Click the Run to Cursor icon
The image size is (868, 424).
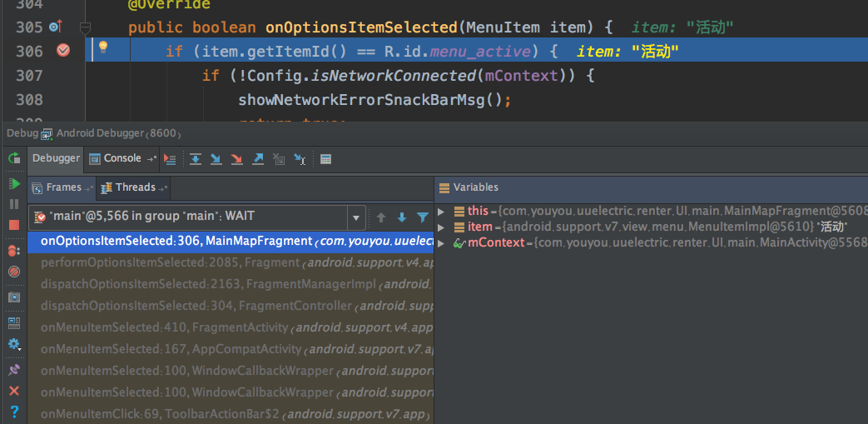click(x=300, y=160)
